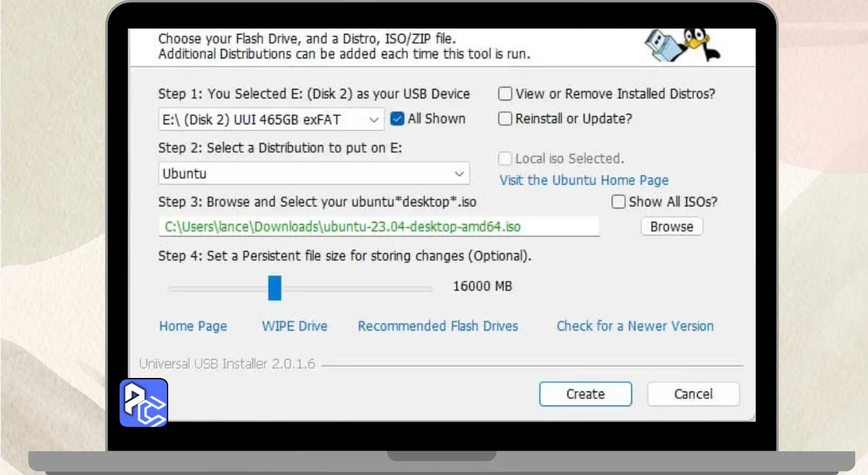Click the Universal USB Installer 2.0.1.6 label
The image size is (868, 475).
(x=227, y=364)
